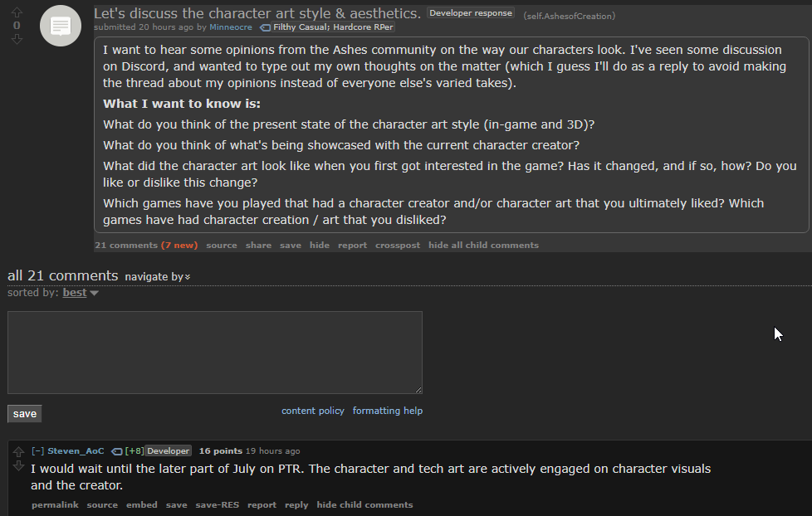Upvote Steven_AoC's comment
812x516 pixels.
18,451
